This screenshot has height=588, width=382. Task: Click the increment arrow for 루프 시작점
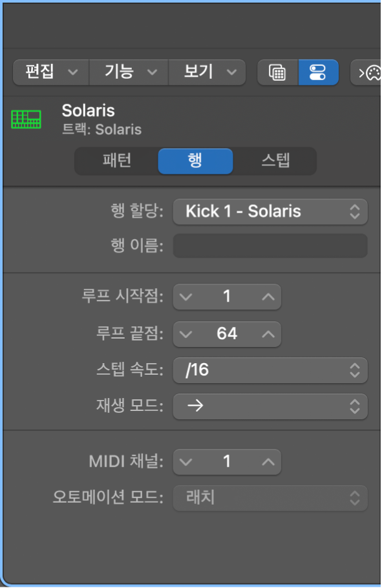click(x=266, y=297)
